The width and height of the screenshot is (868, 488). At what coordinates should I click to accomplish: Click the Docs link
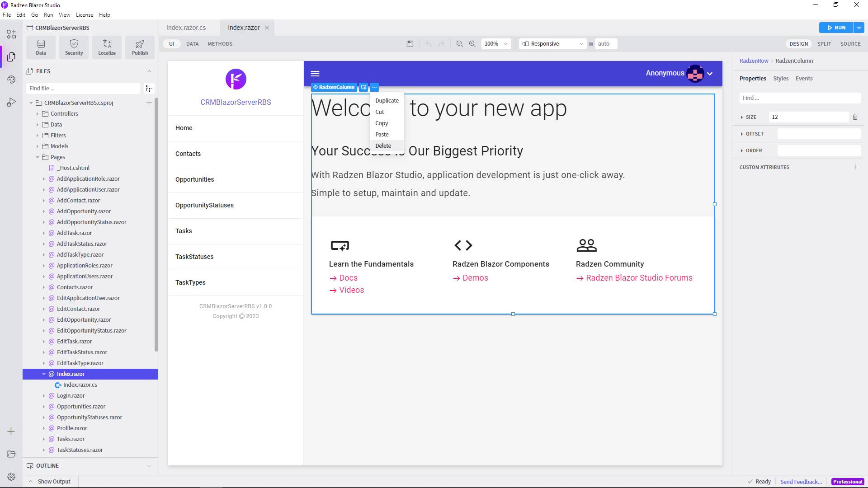click(x=348, y=278)
